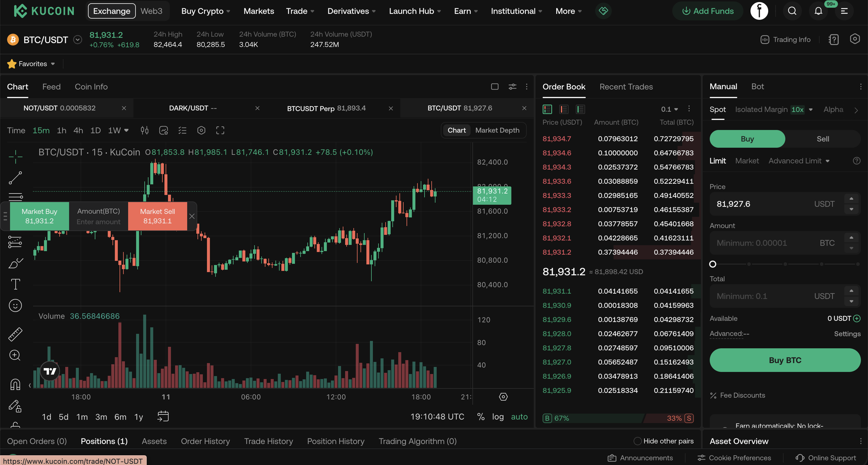The image size is (868, 465).
Task: Click the user avatar icon
Action: (759, 11)
